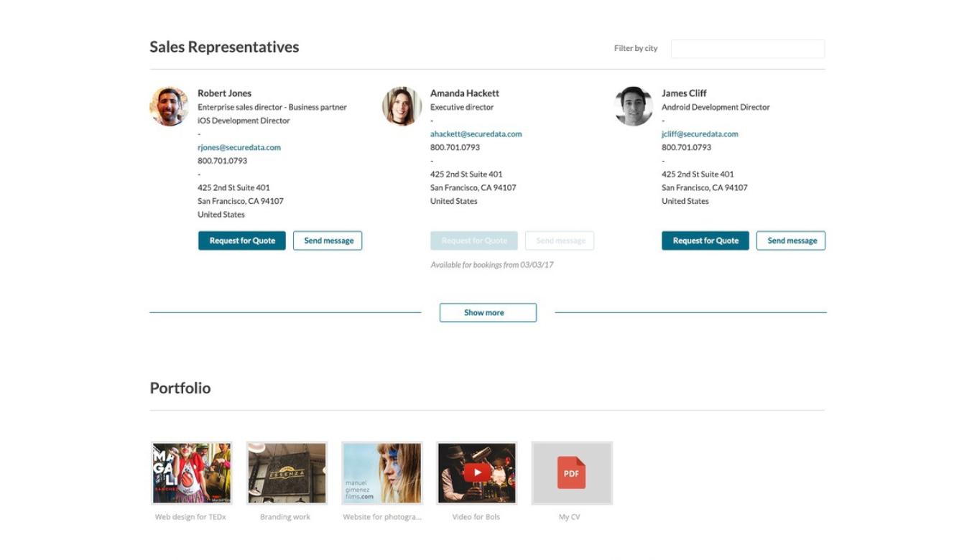Request a quote from Robert Jones
Image resolution: width=977 pixels, height=560 pixels.
click(242, 241)
